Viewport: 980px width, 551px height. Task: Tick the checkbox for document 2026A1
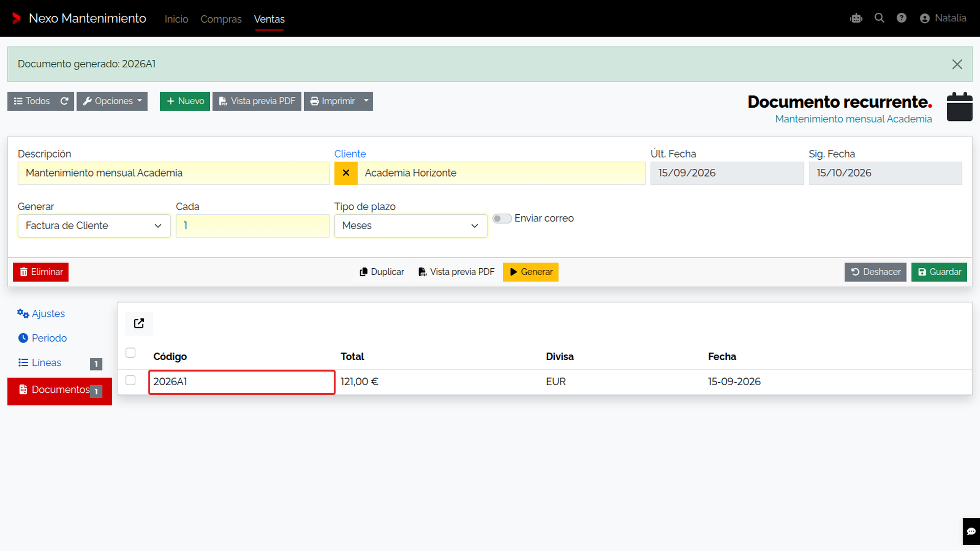131,380
